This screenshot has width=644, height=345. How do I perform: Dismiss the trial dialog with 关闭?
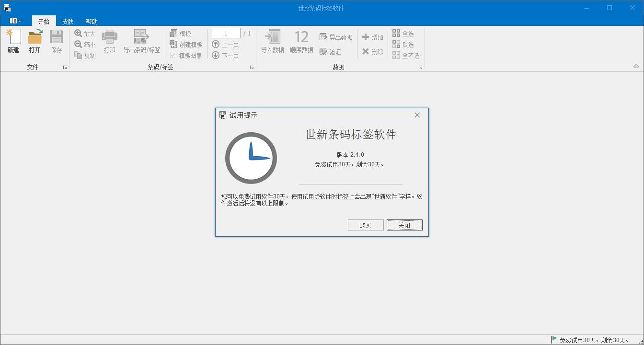click(x=404, y=225)
